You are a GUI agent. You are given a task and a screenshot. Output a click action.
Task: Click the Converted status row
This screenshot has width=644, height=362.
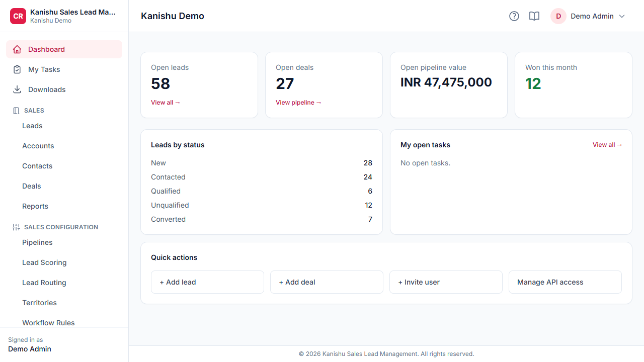point(262,219)
